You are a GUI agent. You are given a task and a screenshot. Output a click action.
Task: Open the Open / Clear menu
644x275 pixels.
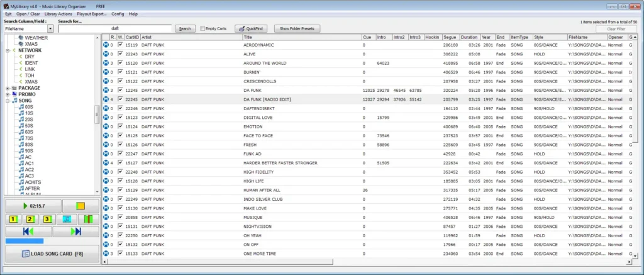click(x=28, y=14)
